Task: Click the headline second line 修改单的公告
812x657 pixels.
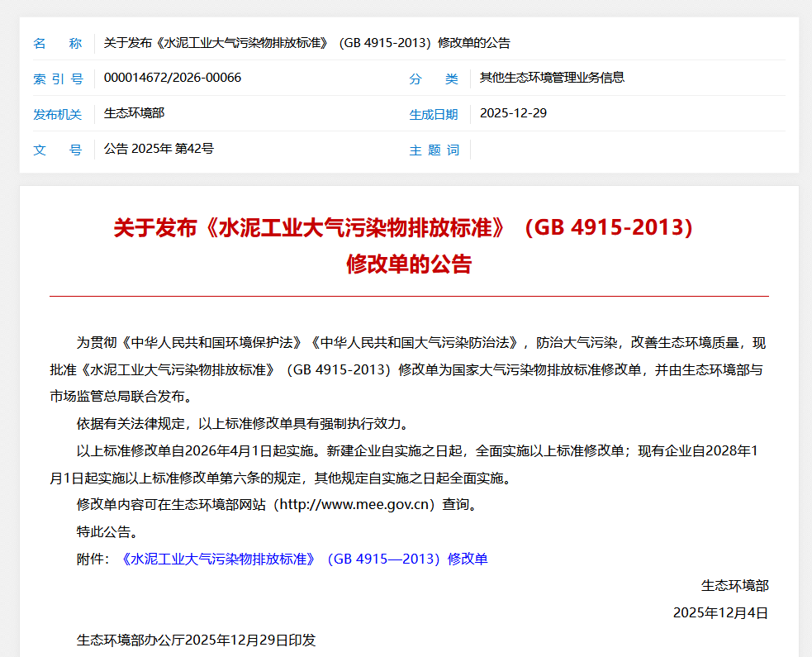Action: point(409,264)
